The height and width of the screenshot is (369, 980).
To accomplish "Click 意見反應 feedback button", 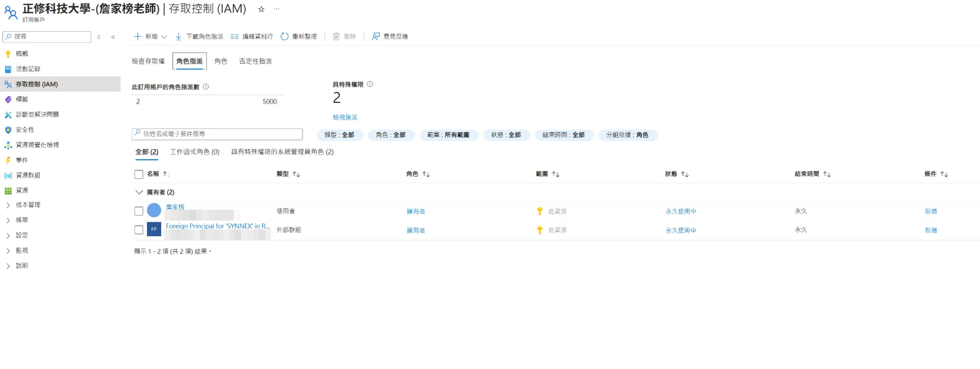I will pyautogui.click(x=390, y=37).
